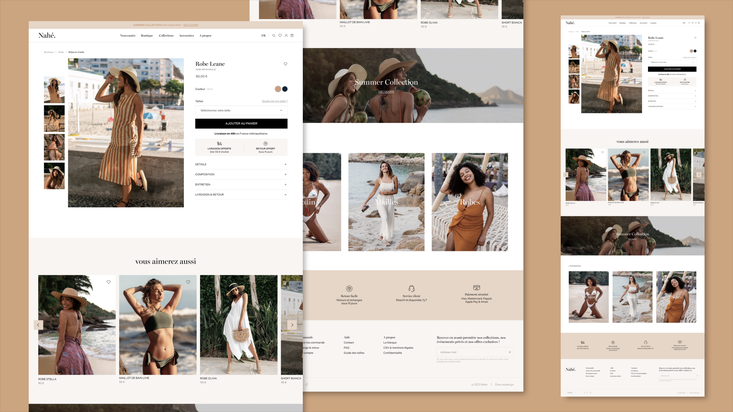Click Ajouter au panier on right page mockup

pyautogui.click(x=672, y=69)
